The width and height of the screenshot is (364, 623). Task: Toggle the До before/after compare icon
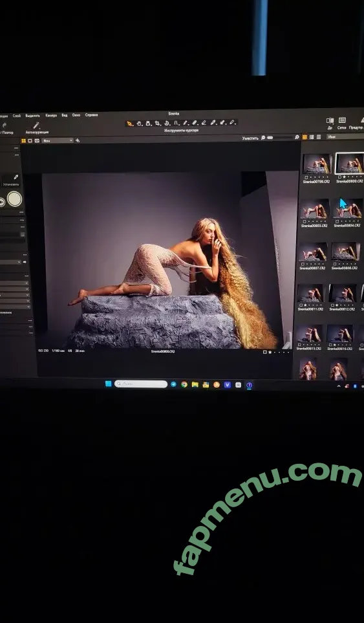tap(330, 121)
